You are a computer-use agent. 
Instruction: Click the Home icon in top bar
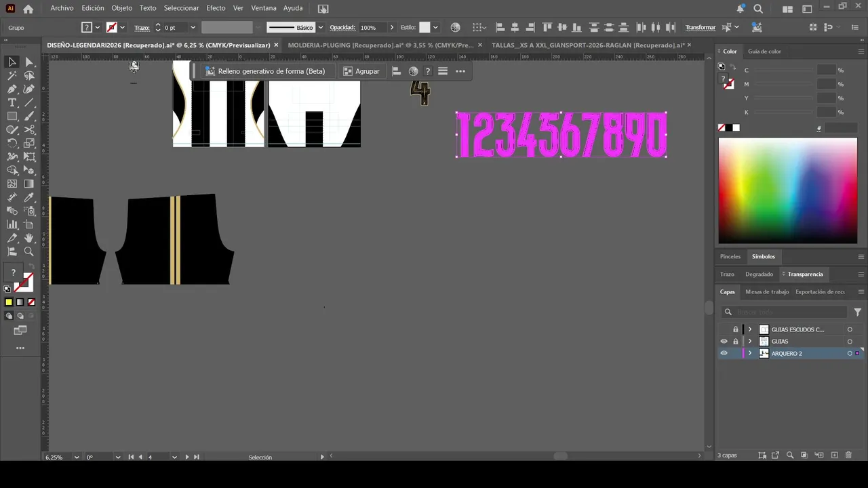point(28,9)
